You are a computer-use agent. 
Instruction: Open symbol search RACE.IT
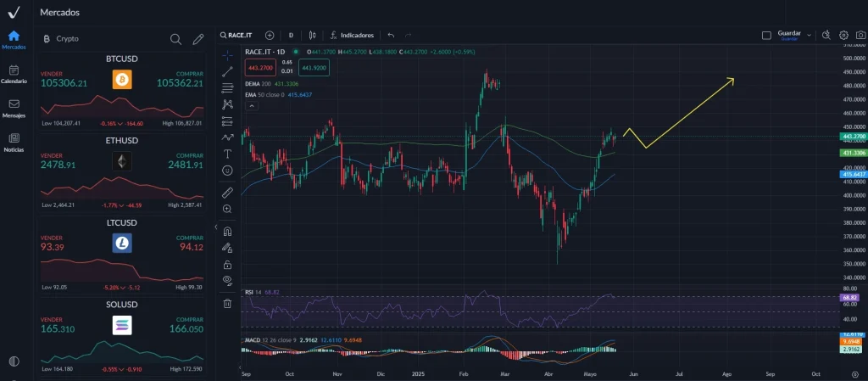click(x=236, y=35)
